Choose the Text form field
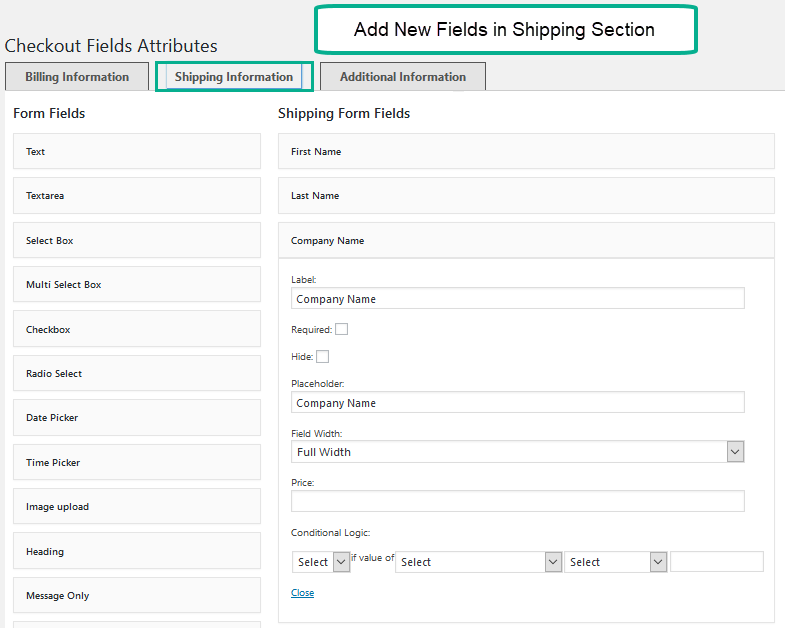 (x=136, y=152)
